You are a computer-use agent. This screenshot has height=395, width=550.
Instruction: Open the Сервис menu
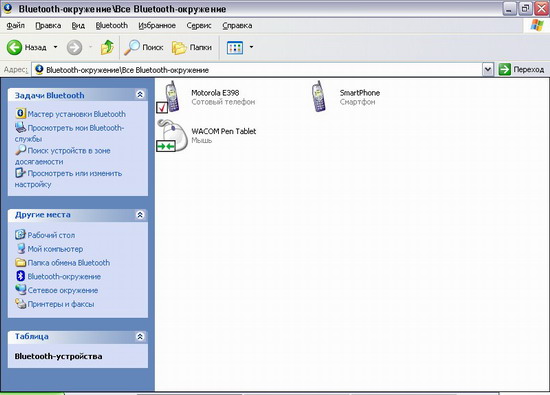(199, 25)
